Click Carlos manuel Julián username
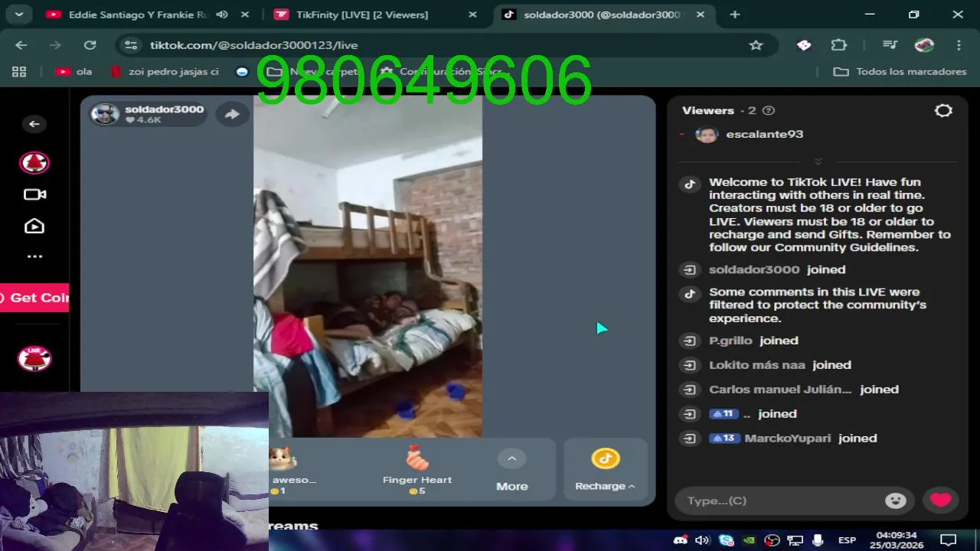 780,390
